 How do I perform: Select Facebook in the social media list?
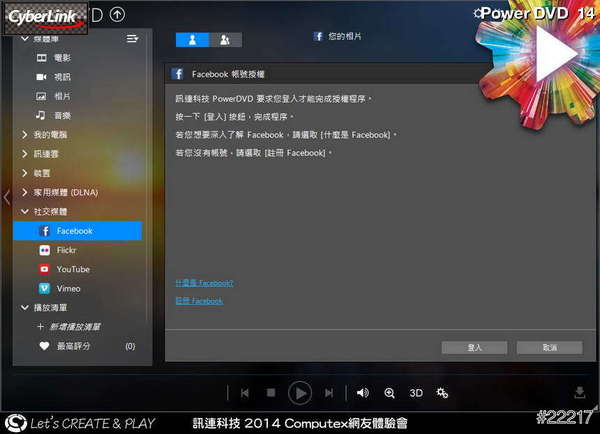pos(78,231)
